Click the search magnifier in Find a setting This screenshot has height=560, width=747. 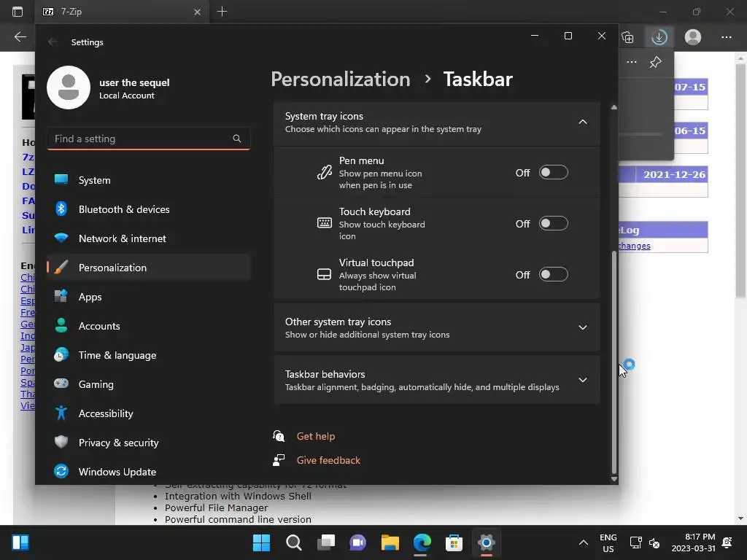(237, 139)
